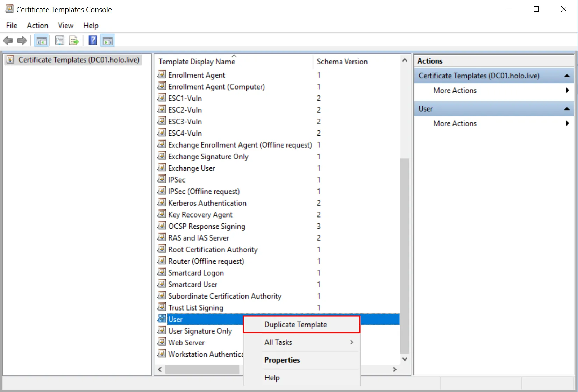
Task: Click the Certificate Templates tree node icon
Action: pyautogui.click(x=10, y=59)
